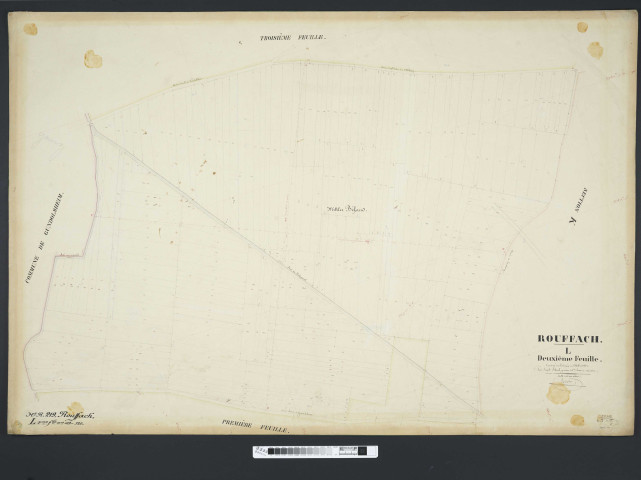Viewport: 641px width, 480px height.
Task: Click the handwritten archive note at bottom-left
Action: click(62, 417)
